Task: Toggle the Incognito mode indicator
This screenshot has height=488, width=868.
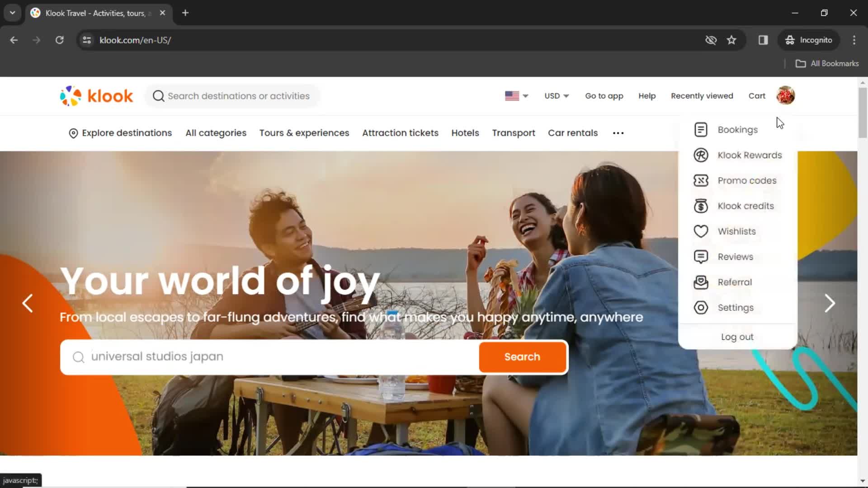Action: pos(809,40)
